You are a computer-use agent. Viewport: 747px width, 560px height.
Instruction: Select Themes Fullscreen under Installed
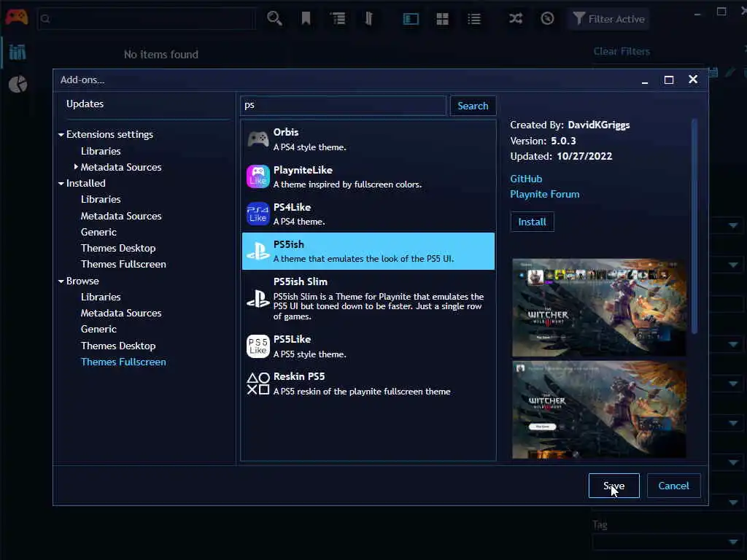pos(123,264)
